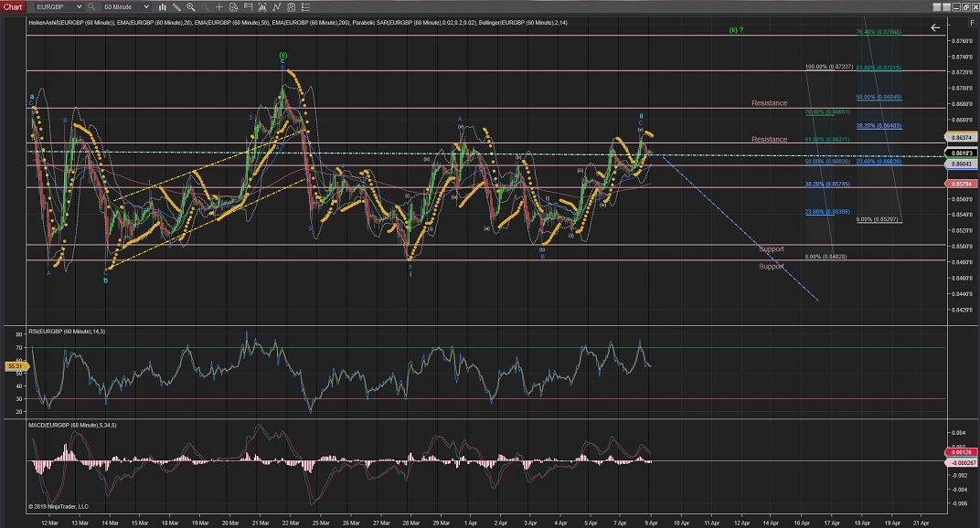
Task: Click the 38.20% (0.85745) Fibonacci label
Action: (827, 185)
